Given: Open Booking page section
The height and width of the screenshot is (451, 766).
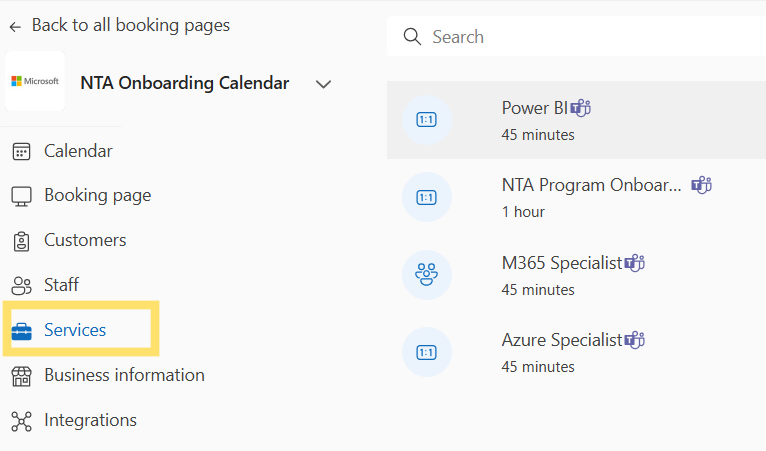Looking at the screenshot, I should tap(98, 195).
